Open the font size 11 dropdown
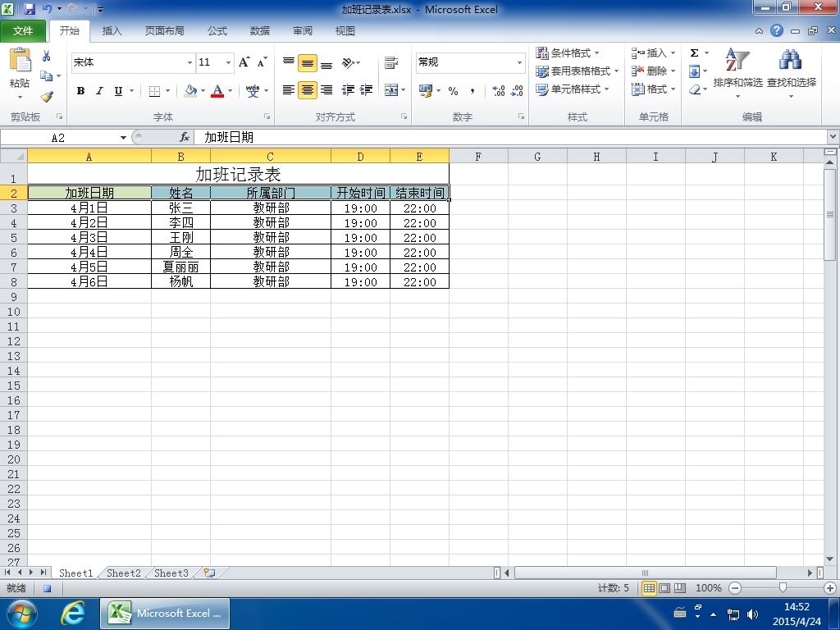 228,62
